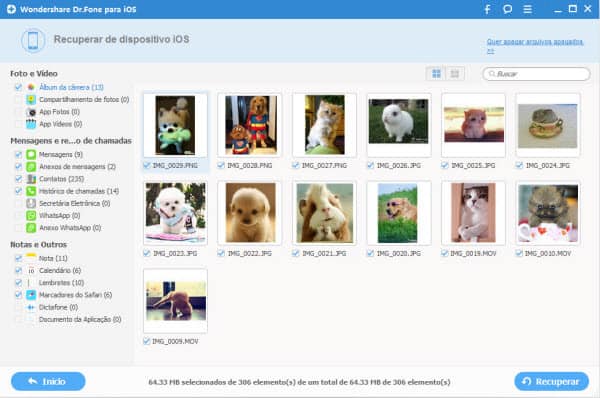Select the Álbum da câmera icon

tap(31, 87)
